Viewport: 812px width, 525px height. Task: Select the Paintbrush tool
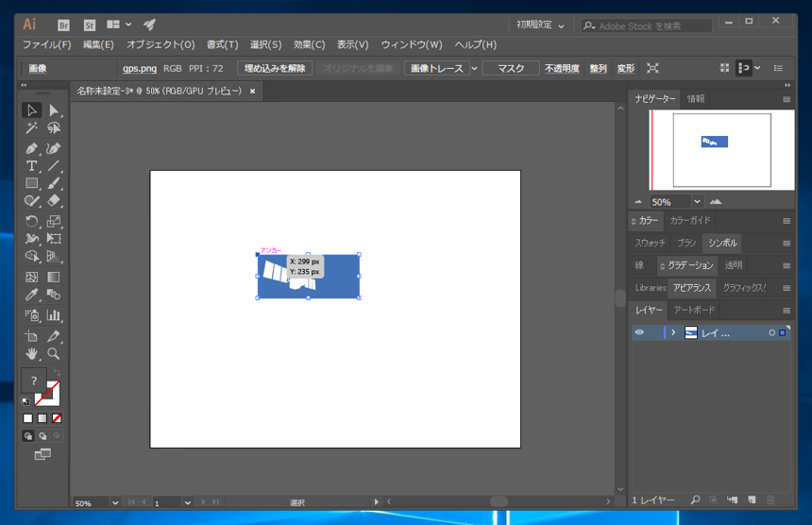[x=54, y=183]
